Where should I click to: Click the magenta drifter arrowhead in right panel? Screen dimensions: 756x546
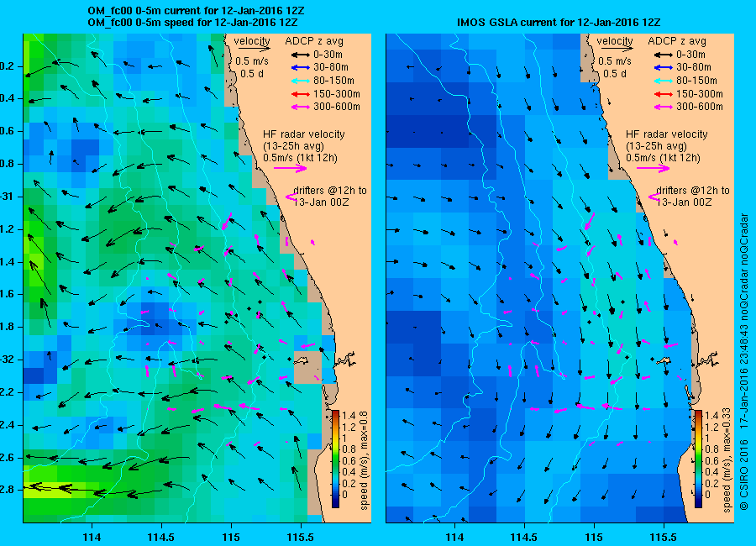tap(654, 197)
